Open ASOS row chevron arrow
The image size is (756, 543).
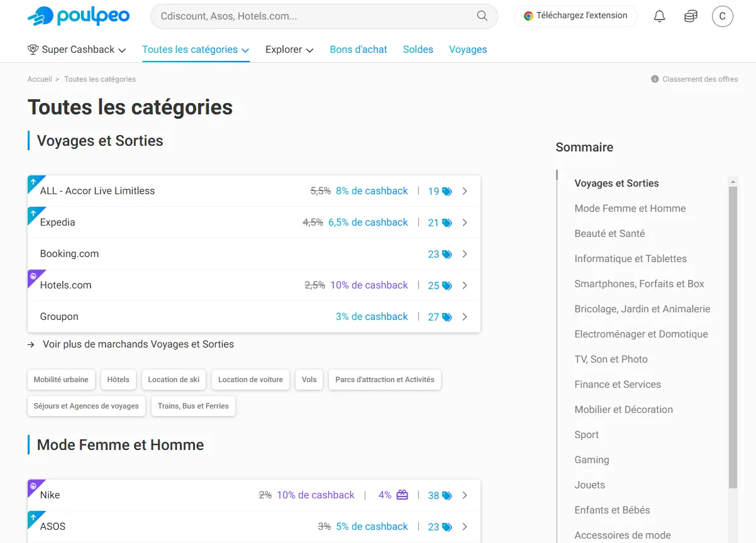(465, 527)
